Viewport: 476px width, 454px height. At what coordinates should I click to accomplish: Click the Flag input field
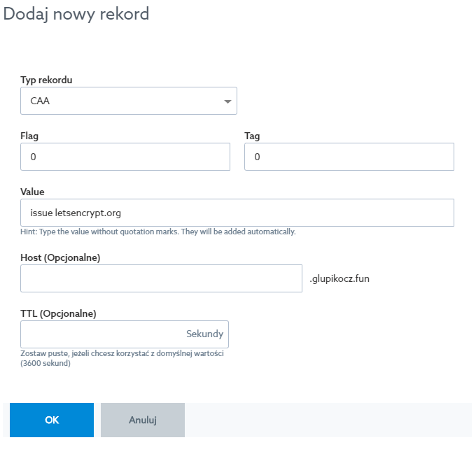125,157
